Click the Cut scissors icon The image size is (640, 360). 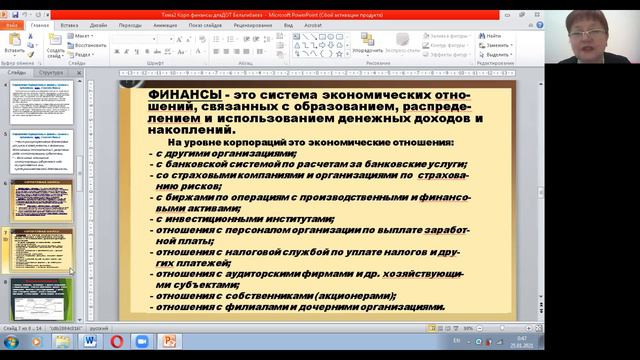[x=30, y=36]
